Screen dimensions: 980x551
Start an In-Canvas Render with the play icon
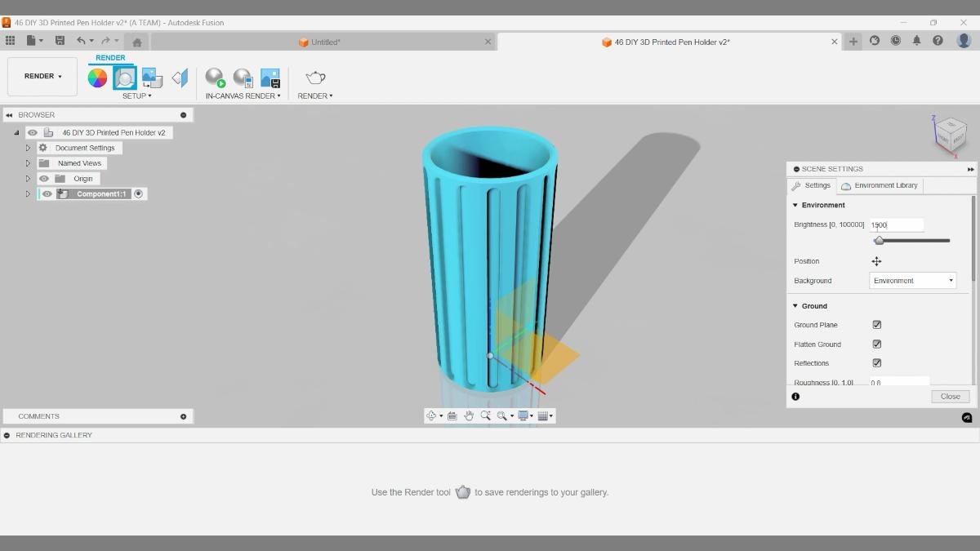(x=215, y=78)
